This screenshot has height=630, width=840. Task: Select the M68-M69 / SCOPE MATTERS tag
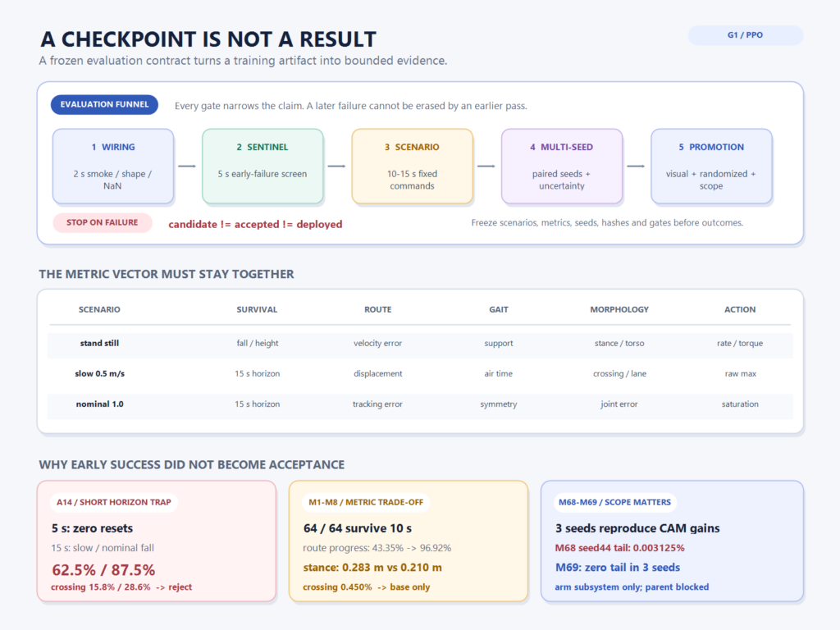point(615,503)
